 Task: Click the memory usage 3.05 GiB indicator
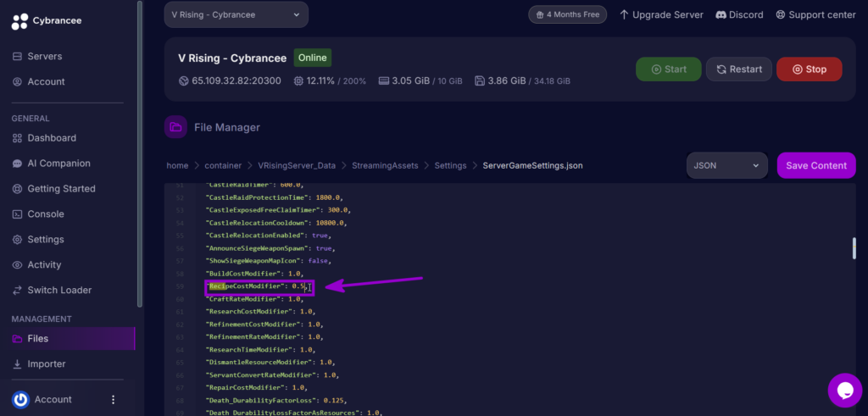coord(420,81)
